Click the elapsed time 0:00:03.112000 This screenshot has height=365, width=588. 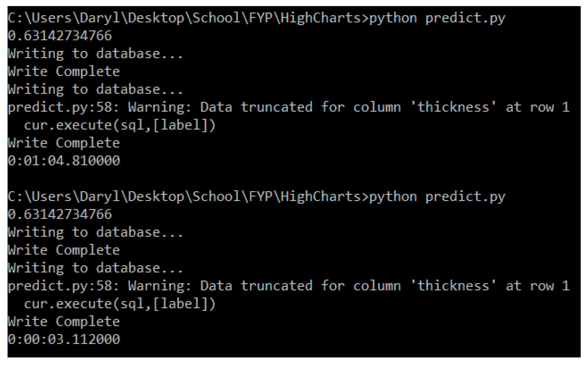click(64, 339)
